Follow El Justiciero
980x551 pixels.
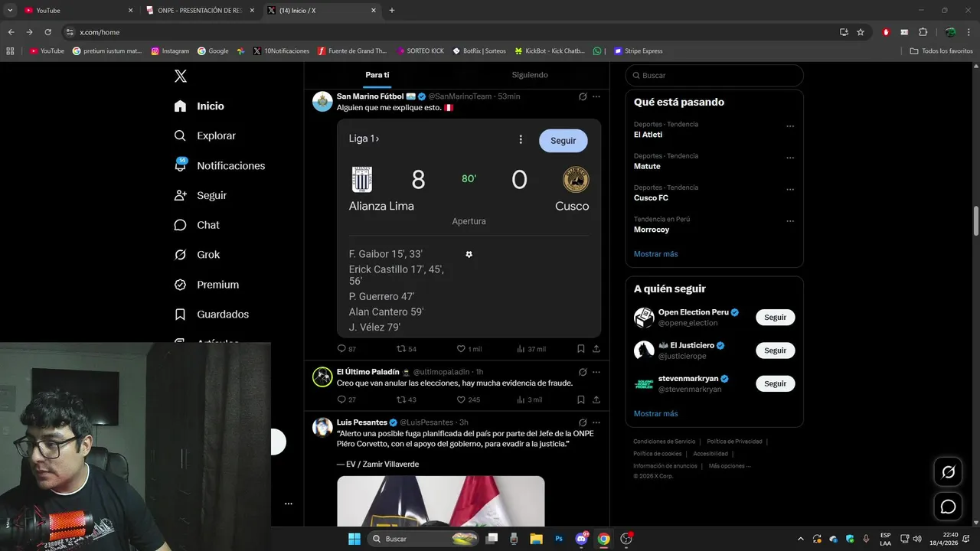(x=775, y=350)
